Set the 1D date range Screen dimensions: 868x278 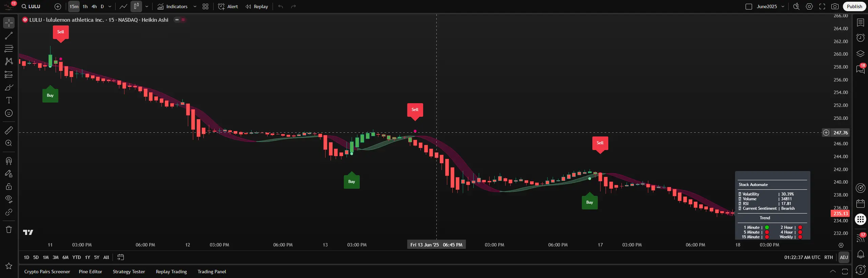(26, 258)
